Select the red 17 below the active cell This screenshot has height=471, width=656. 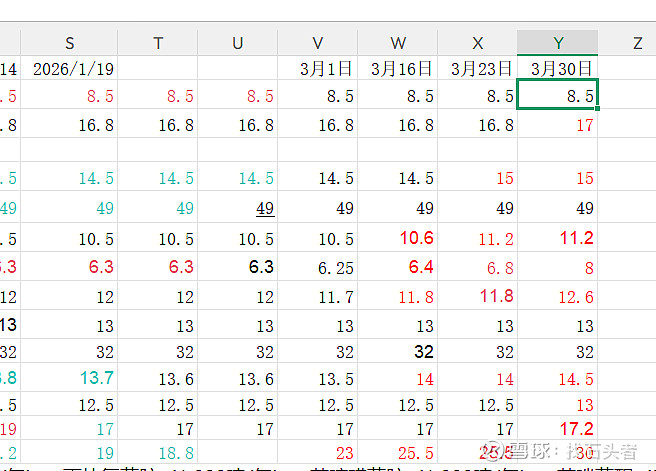(557, 124)
